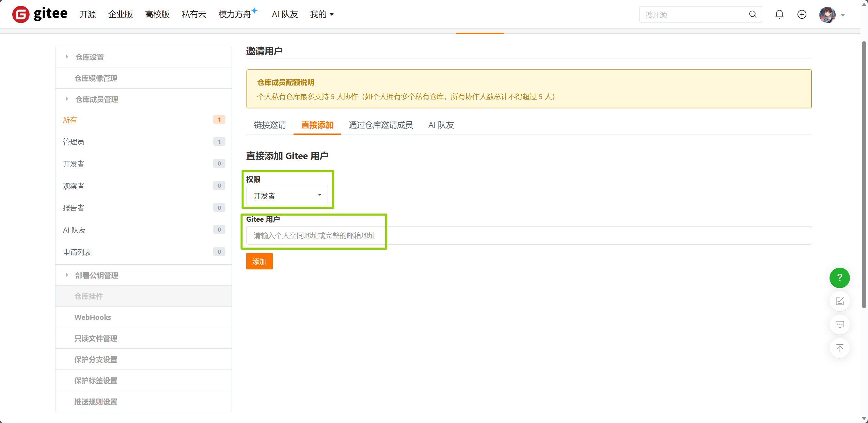868x423 pixels.
Task: Open the floating chat message icon
Action: pyautogui.click(x=839, y=325)
